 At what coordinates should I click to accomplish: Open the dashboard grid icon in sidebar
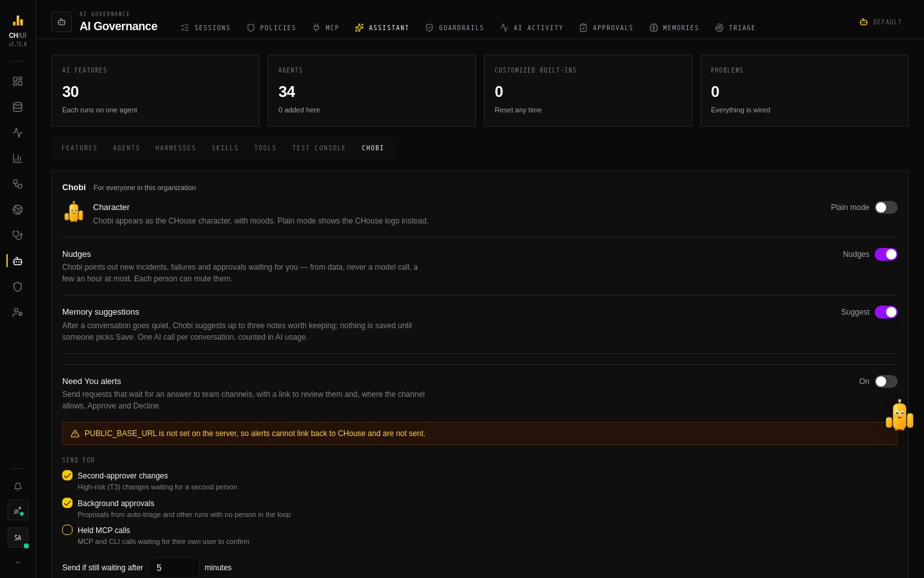[18, 82]
